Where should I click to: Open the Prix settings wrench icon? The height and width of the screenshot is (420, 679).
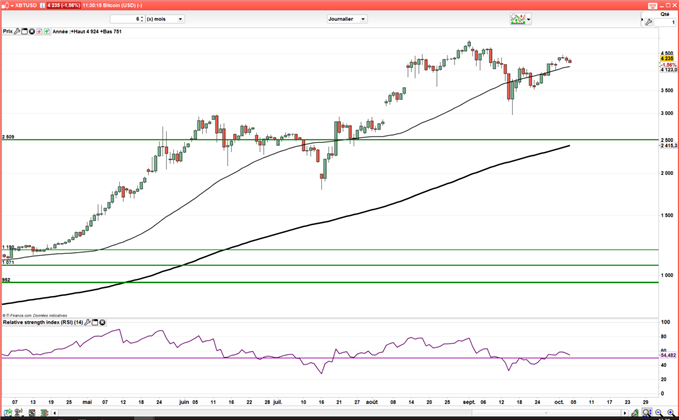coord(17,32)
